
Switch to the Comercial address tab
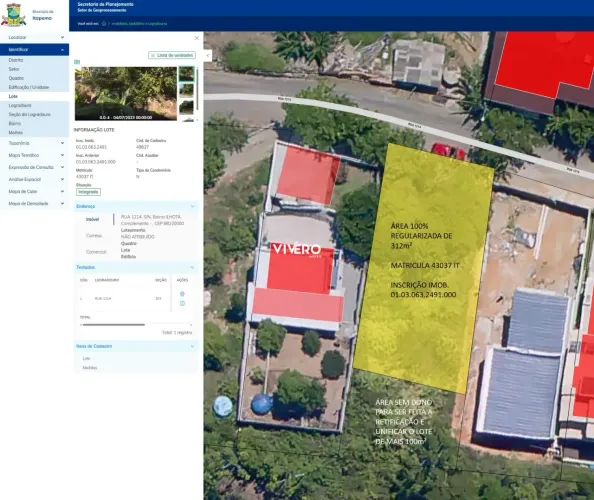tap(96, 252)
